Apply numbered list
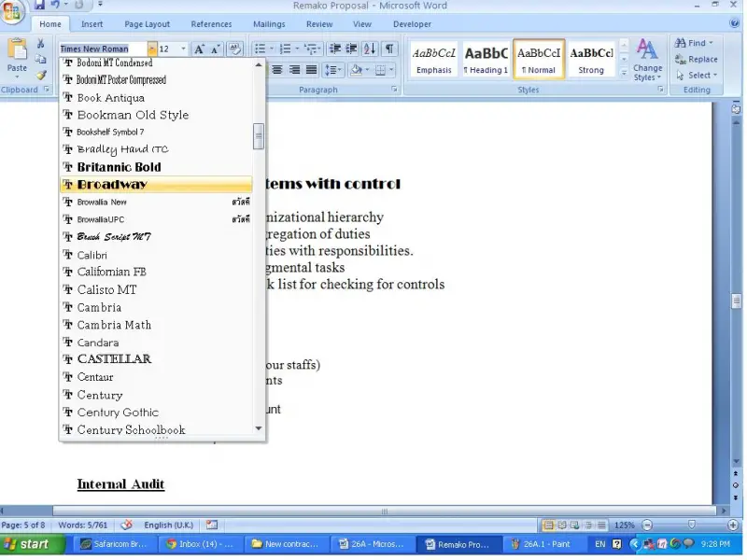The height and width of the screenshot is (560, 747). click(286, 49)
